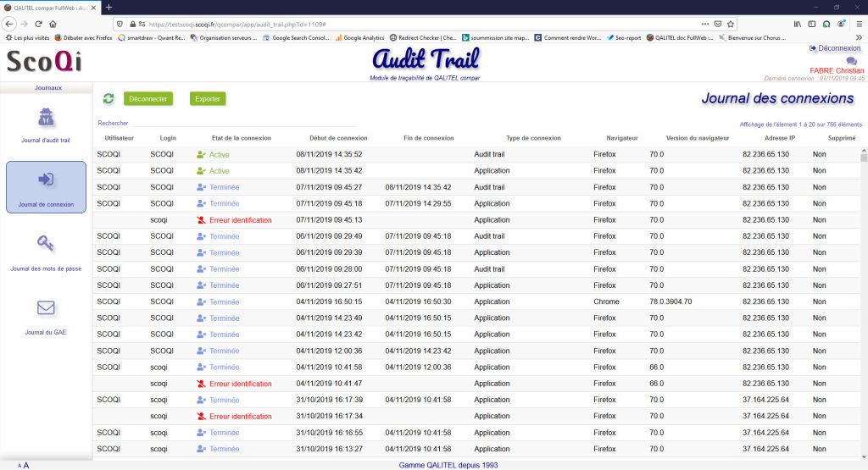This screenshot has height=470, width=868.
Task: Click the bookmark star in the address bar
Action: 731,24
